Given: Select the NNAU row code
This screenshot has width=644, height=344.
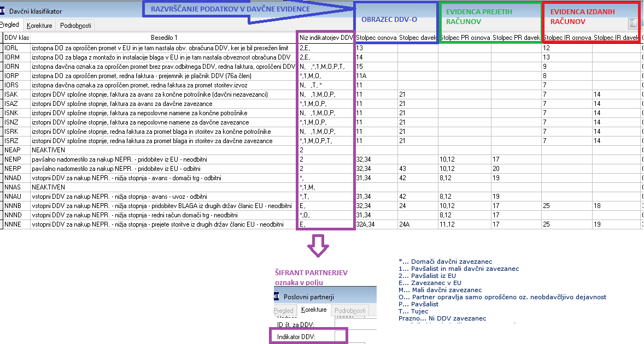Looking at the screenshot, I should (13, 197).
